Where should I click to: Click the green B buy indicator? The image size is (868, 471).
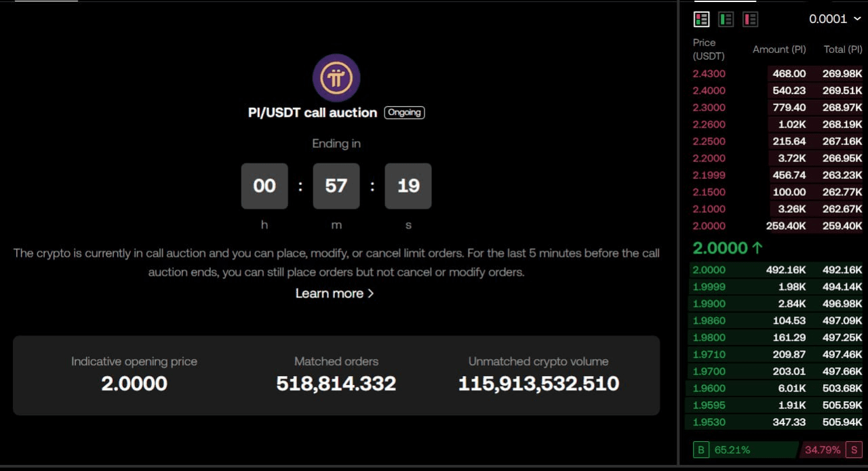701,449
